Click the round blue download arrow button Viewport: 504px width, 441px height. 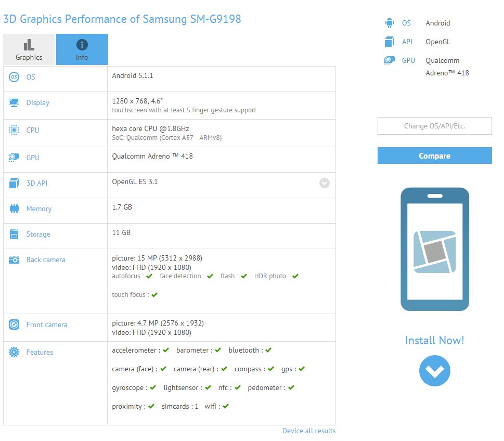(435, 371)
